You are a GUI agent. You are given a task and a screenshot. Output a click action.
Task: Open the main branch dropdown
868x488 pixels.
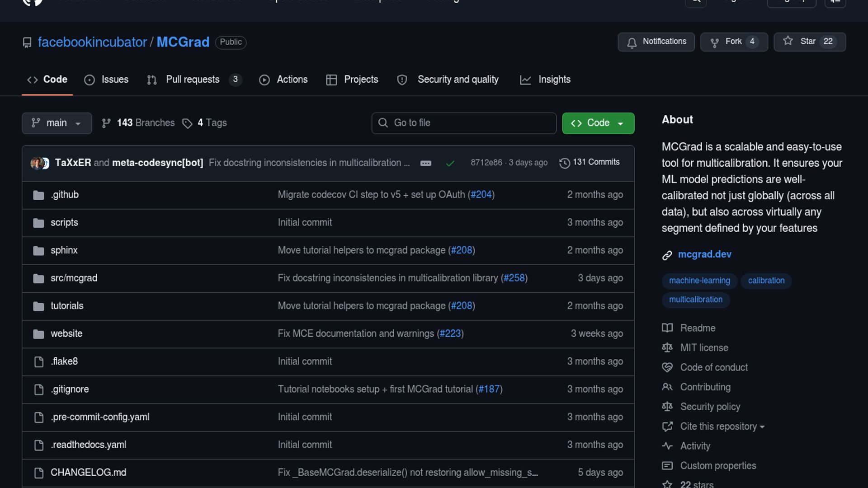tap(57, 123)
